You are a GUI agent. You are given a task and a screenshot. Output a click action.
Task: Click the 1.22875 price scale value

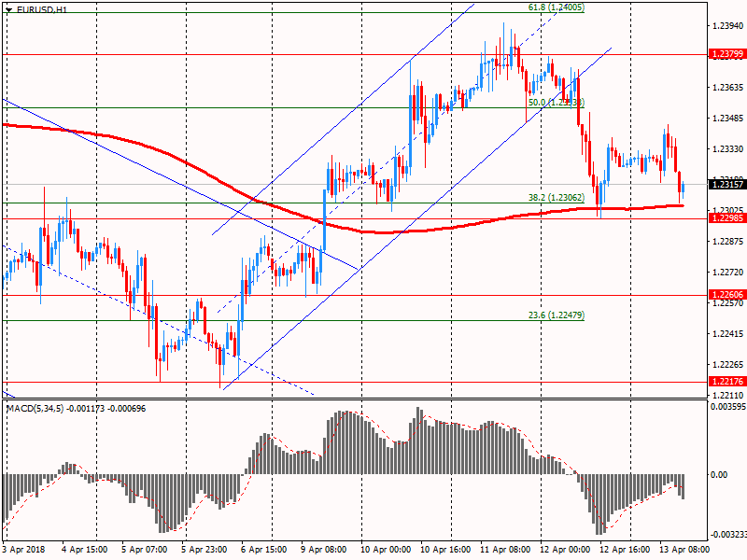[x=727, y=242]
